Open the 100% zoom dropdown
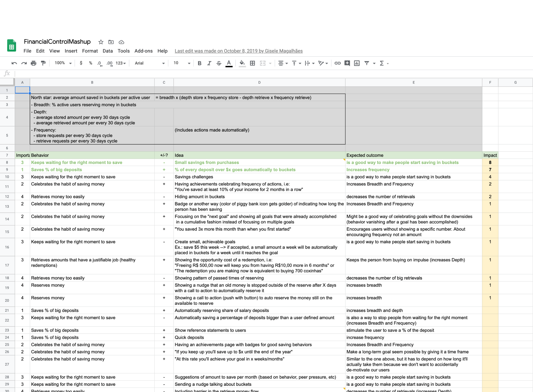Screen dimensions: 533x392 (x=63, y=63)
